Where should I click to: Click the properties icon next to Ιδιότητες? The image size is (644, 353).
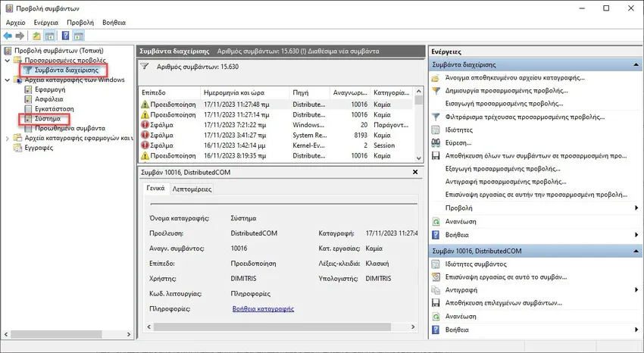pos(436,130)
